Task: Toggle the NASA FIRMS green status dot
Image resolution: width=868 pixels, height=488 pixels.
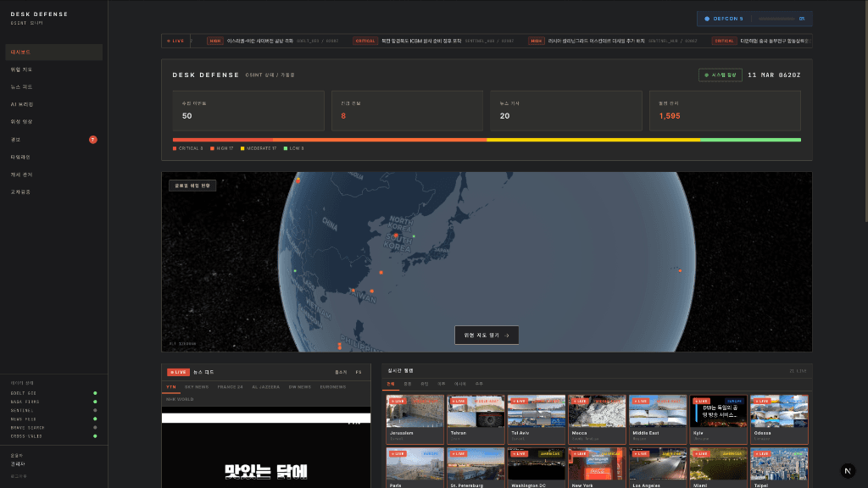Action: (95, 402)
